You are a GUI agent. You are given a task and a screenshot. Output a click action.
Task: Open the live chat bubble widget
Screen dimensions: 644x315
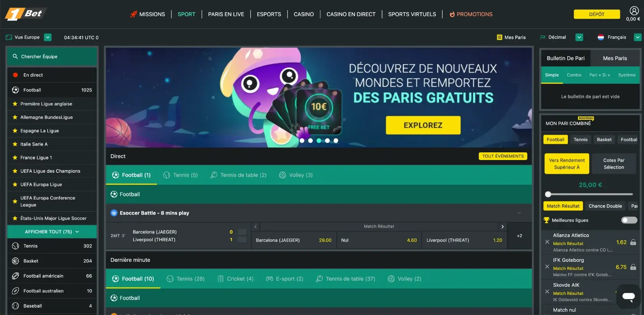pos(628,296)
